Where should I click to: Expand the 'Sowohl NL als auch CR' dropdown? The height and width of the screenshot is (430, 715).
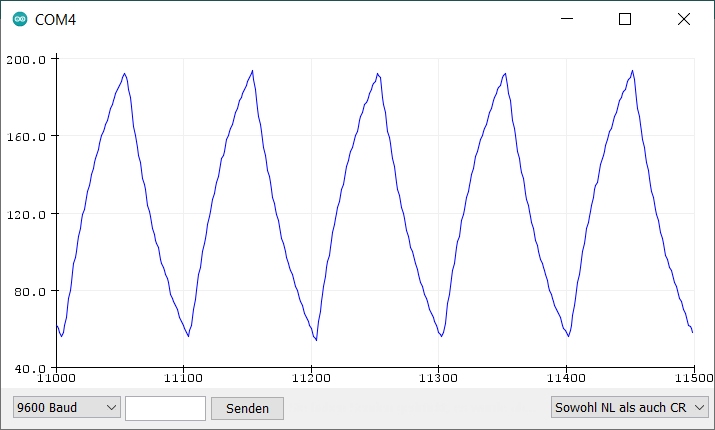pyautogui.click(x=630, y=407)
